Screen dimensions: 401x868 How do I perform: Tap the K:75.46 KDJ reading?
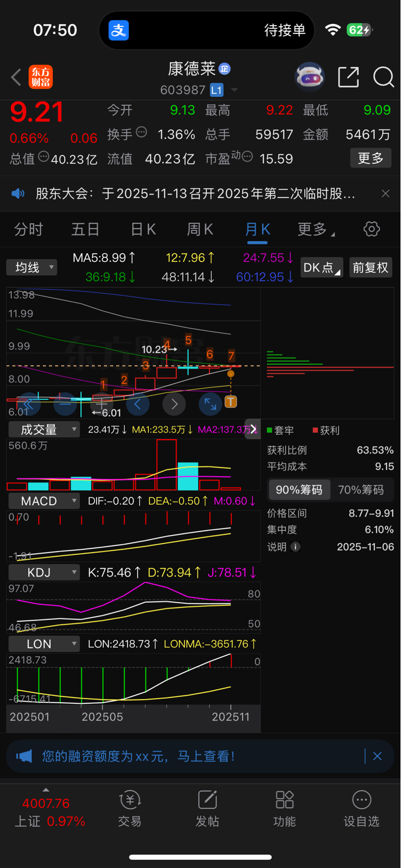114,572
